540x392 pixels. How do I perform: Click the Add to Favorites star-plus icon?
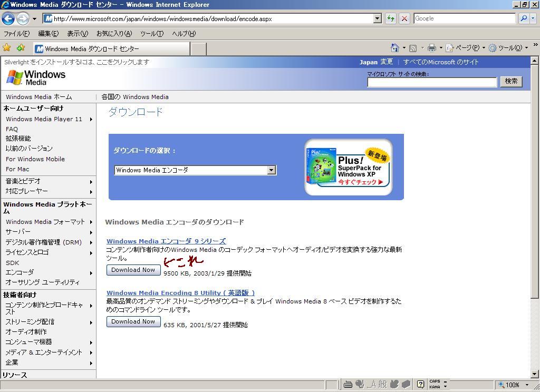[x=21, y=48]
